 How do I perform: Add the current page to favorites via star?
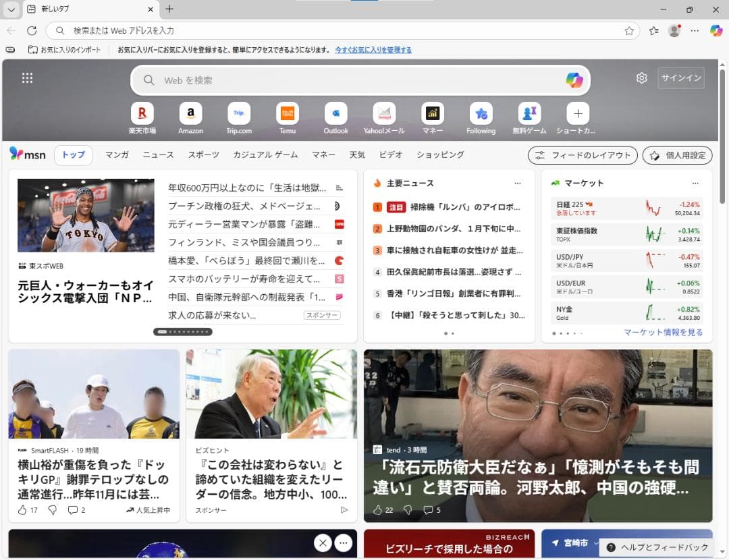[x=628, y=30]
